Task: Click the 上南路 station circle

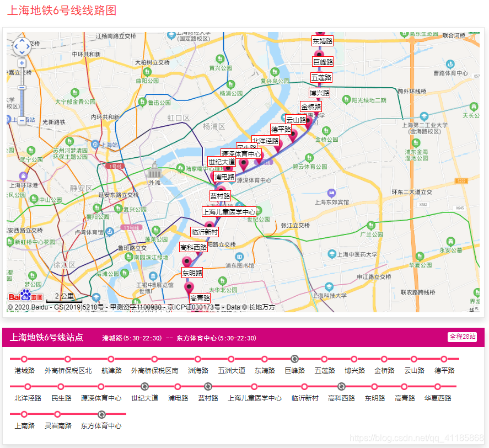Action: (x=24, y=414)
